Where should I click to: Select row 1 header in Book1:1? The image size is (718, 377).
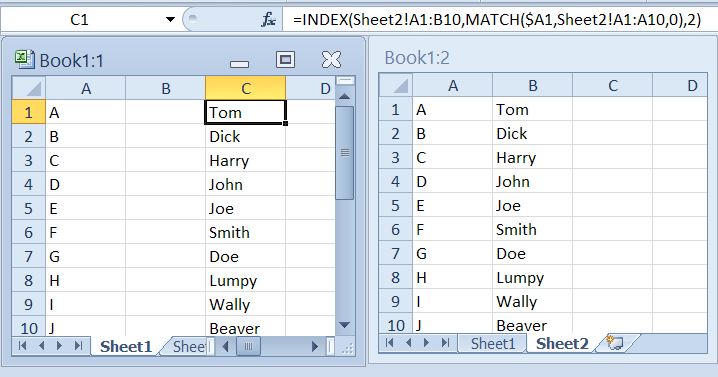[29, 112]
